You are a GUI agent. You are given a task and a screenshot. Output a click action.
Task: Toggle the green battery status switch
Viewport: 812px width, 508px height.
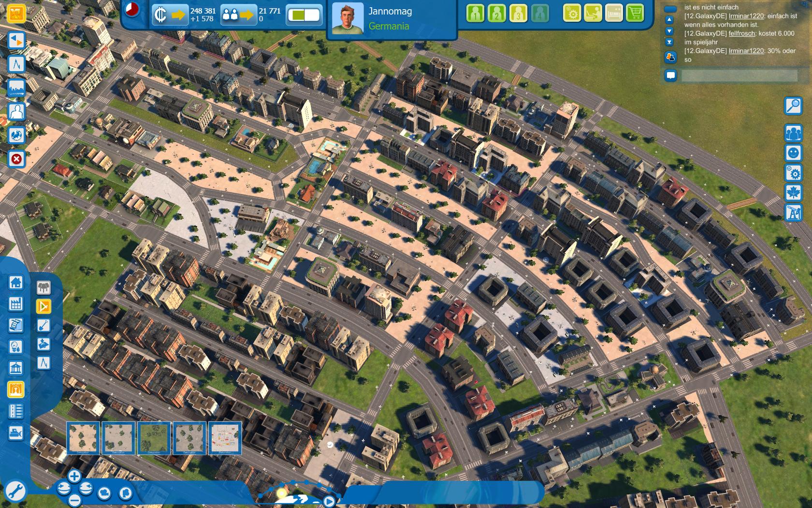click(x=304, y=15)
